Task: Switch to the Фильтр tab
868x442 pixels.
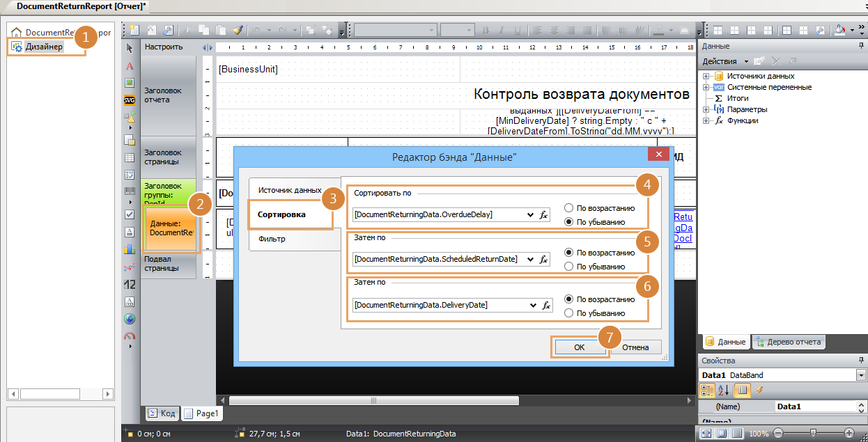Action: pyautogui.click(x=272, y=239)
